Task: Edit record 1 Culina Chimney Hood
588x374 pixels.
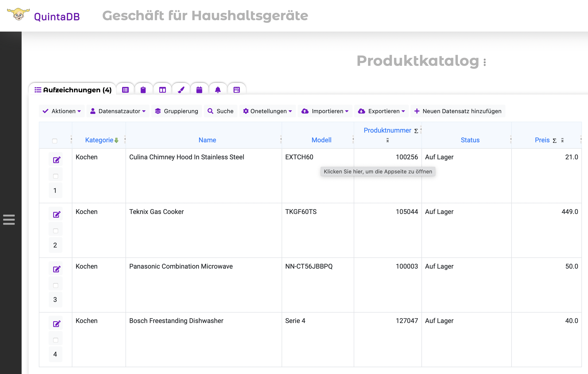Action: point(57,160)
